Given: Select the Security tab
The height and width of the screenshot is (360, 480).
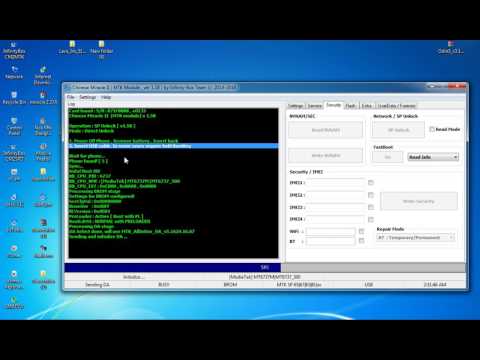Looking at the screenshot, I should [334, 105].
